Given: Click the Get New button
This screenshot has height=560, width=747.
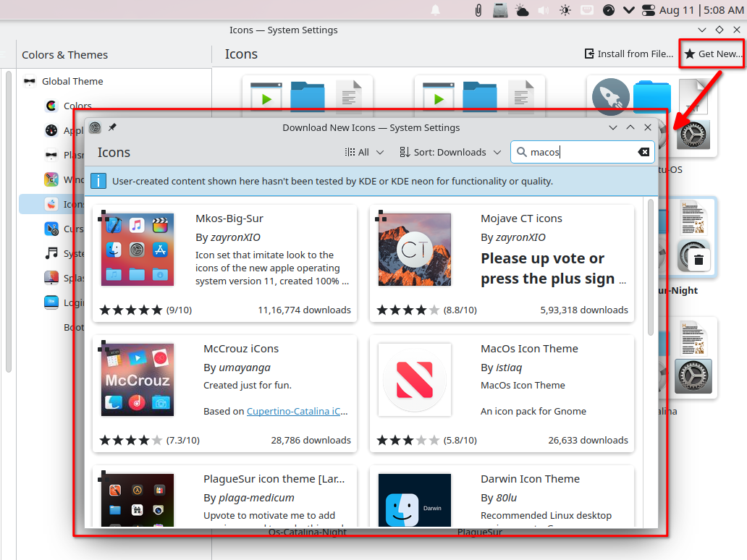Looking at the screenshot, I should click(x=713, y=54).
